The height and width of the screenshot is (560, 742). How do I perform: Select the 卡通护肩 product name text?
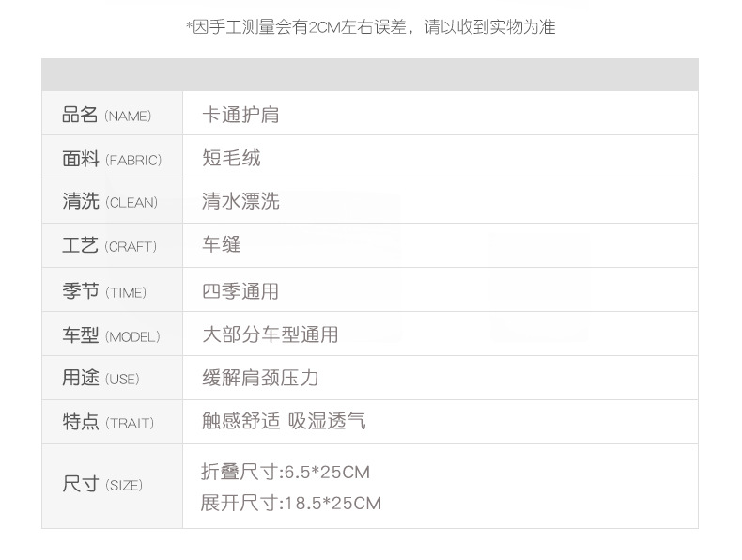[240, 115]
